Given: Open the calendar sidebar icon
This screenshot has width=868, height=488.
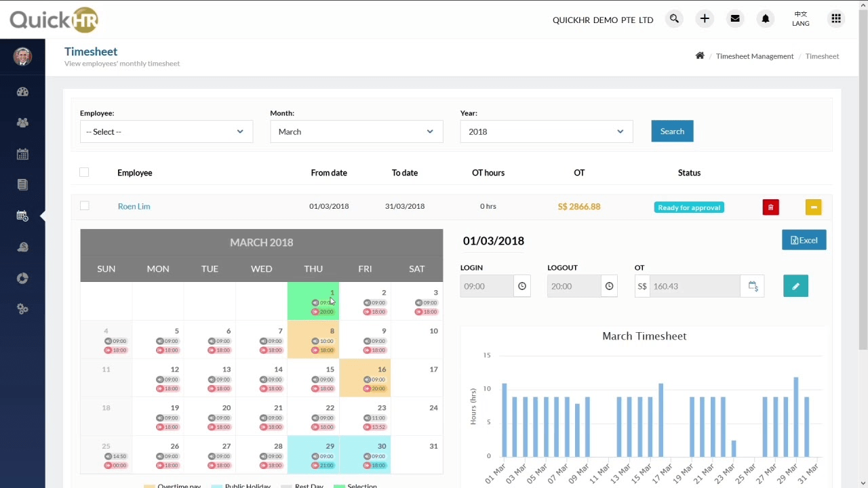Looking at the screenshot, I should [x=22, y=154].
